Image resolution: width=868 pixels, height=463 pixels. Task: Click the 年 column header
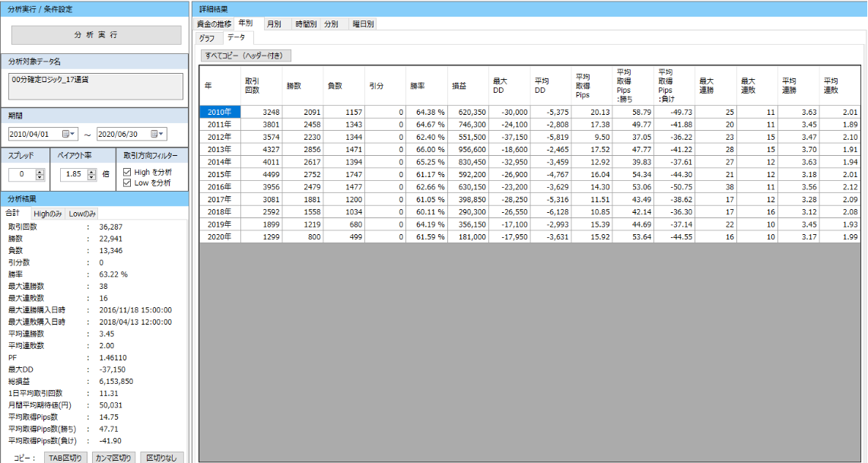[220, 86]
